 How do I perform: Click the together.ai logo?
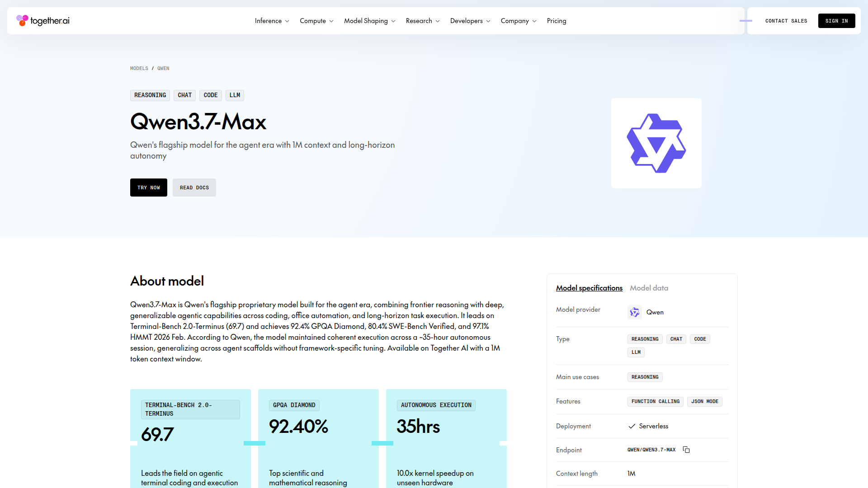(x=43, y=21)
